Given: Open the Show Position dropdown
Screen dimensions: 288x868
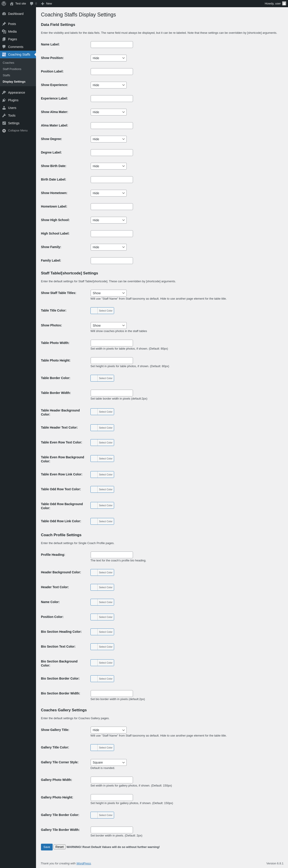Looking at the screenshot, I should 108,58.
